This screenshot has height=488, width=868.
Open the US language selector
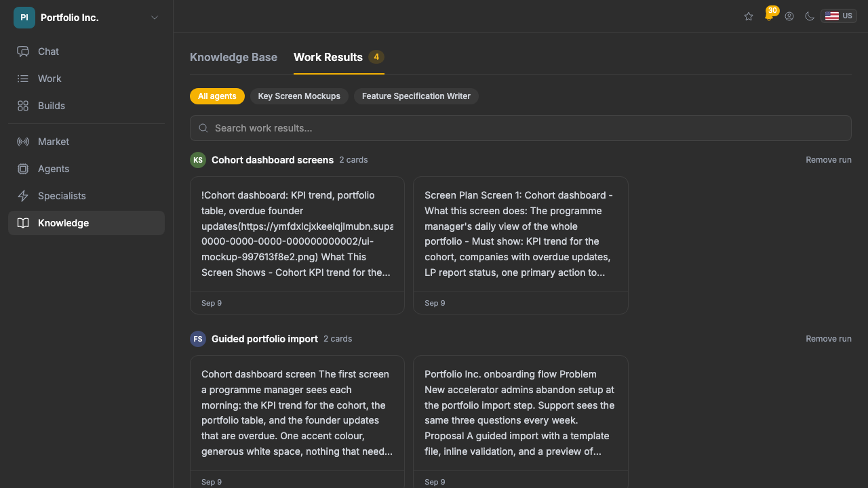[839, 16]
